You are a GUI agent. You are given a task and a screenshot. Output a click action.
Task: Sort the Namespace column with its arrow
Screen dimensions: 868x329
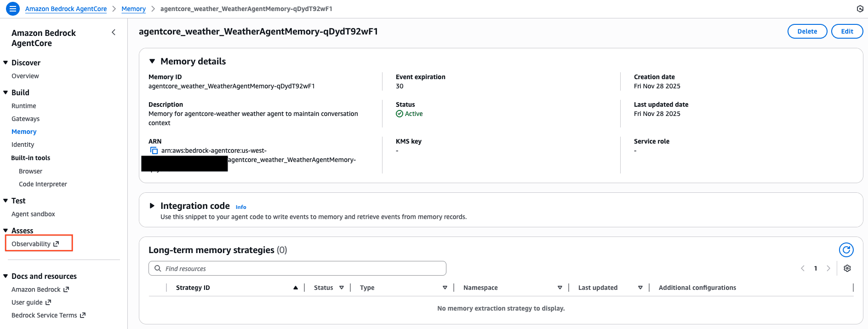click(x=560, y=288)
